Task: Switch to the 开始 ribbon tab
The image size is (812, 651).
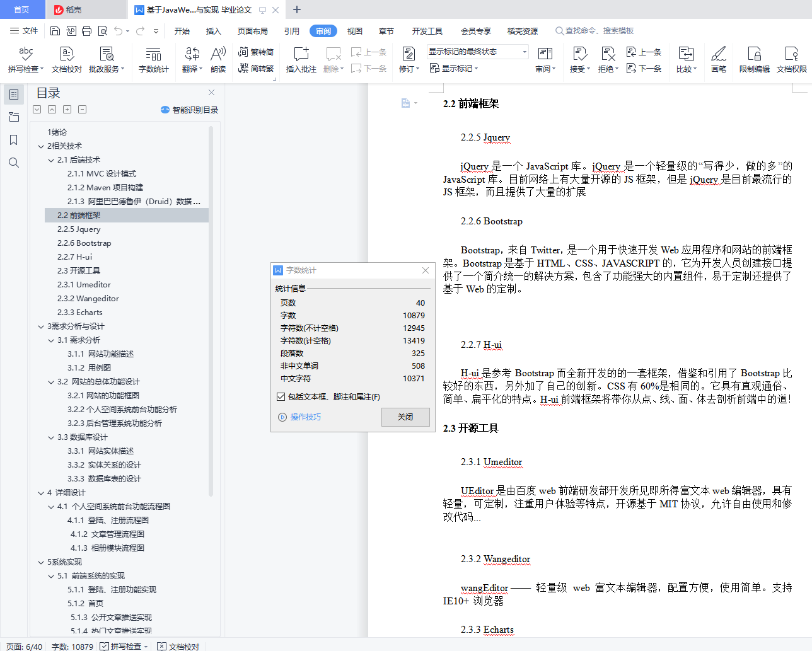Action: pyautogui.click(x=182, y=31)
